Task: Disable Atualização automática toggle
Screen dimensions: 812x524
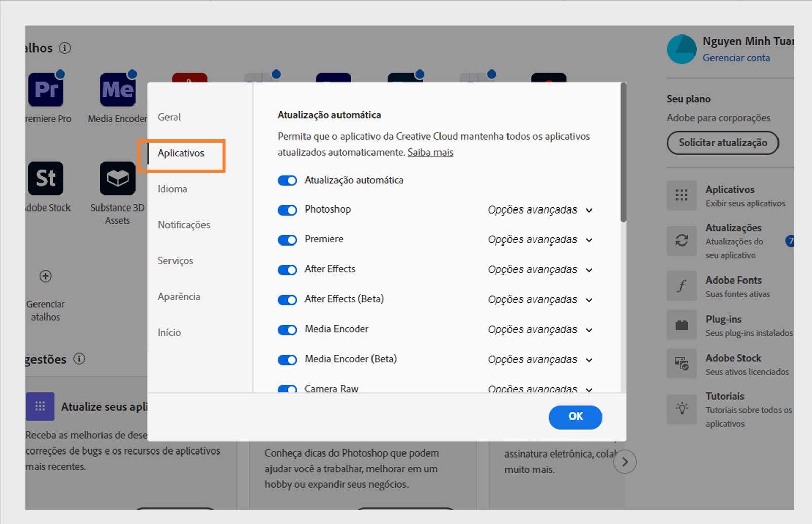Action: [287, 180]
